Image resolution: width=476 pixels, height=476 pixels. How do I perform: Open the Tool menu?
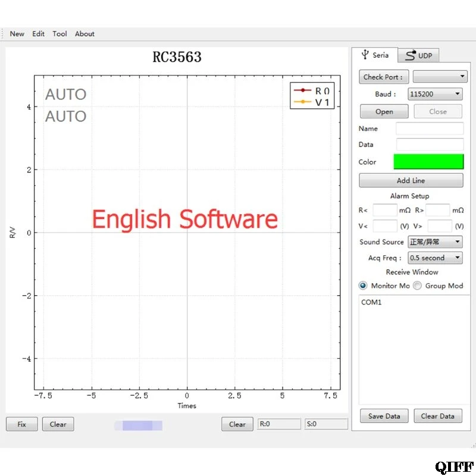pyautogui.click(x=59, y=34)
